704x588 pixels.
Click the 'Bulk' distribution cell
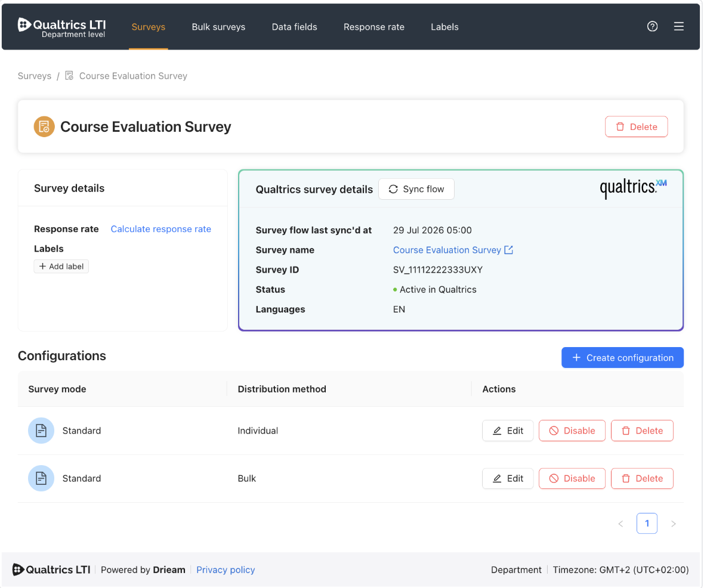pyautogui.click(x=246, y=478)
